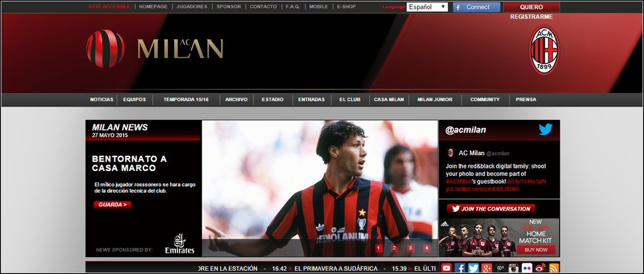
Task: Click the Twitter bird in the @acmilan header
Action: (545, 129)
